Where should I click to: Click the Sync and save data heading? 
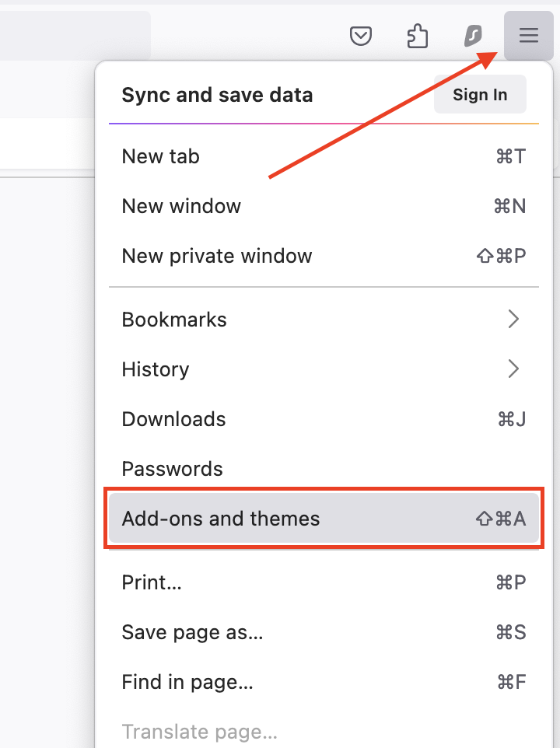[217, 96]
